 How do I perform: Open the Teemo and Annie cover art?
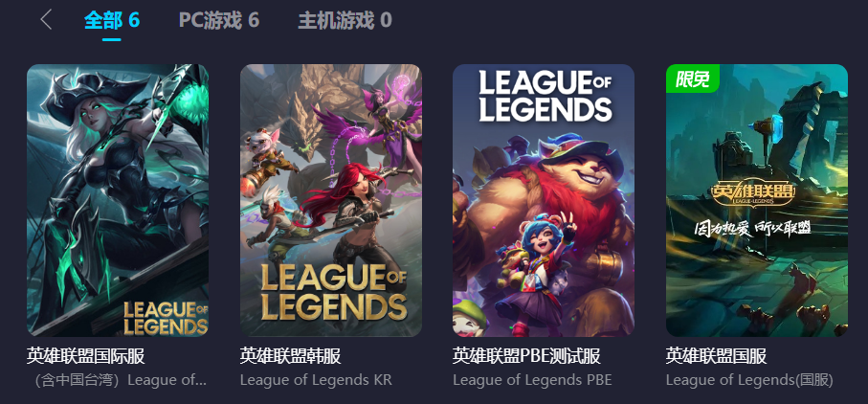[544, 200]
